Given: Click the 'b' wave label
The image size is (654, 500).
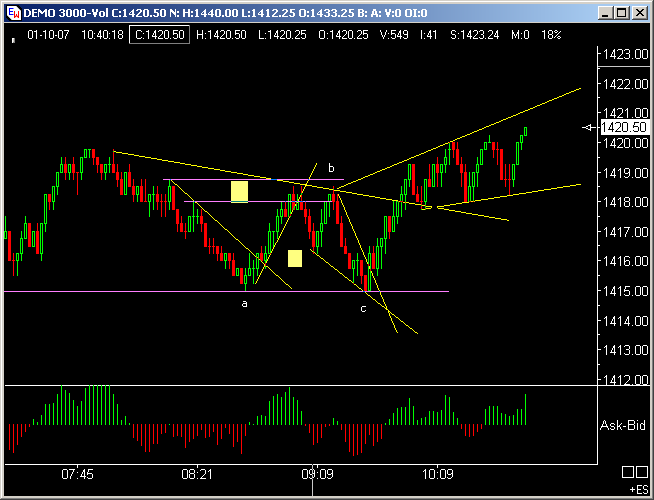Looking at the screenshot, I should point(331,168).
